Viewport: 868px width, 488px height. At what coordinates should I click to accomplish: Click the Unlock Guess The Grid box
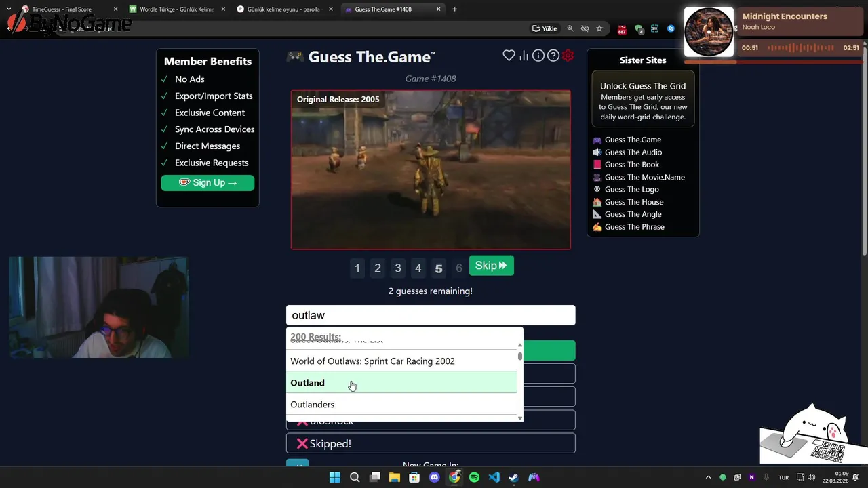[x=643, y=100]
